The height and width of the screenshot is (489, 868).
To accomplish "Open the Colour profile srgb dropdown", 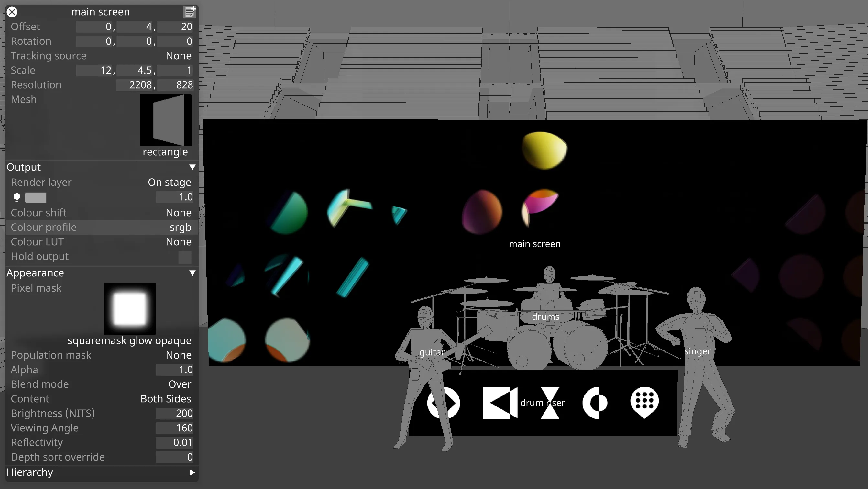I will coord(180,228).
